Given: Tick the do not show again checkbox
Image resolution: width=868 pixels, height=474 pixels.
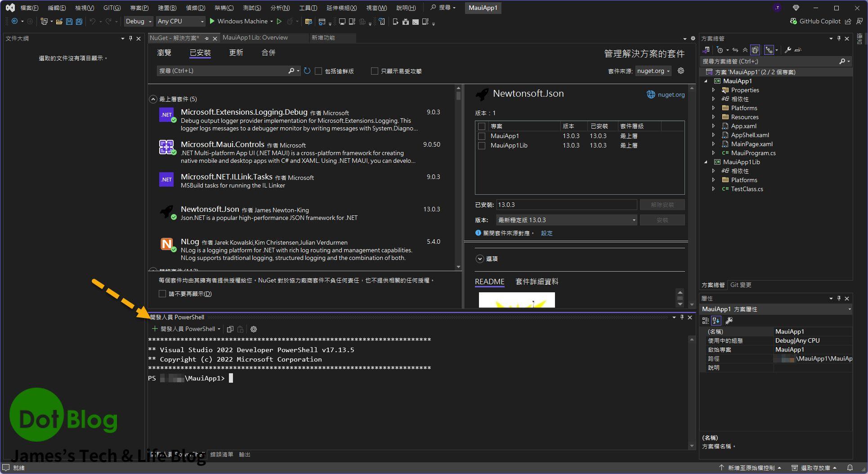Looking at the screenshot, I should pyautogui.click(x=162, y=294).
